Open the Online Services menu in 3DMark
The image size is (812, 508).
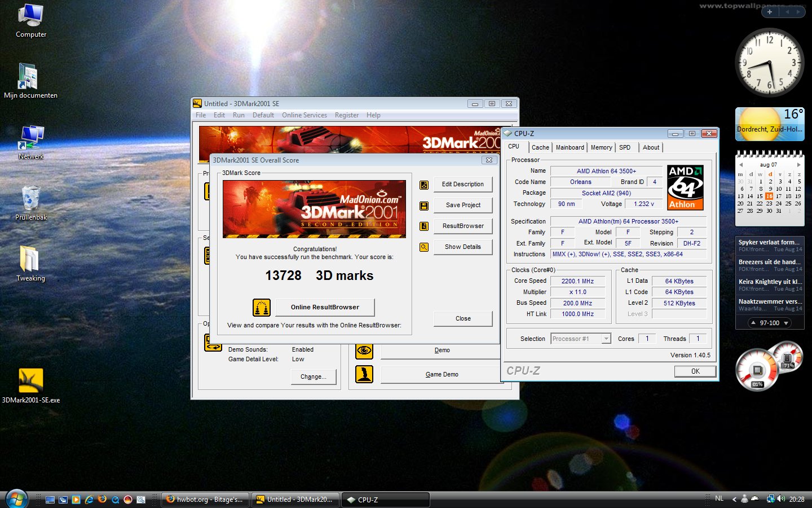(x=304, y=115)
